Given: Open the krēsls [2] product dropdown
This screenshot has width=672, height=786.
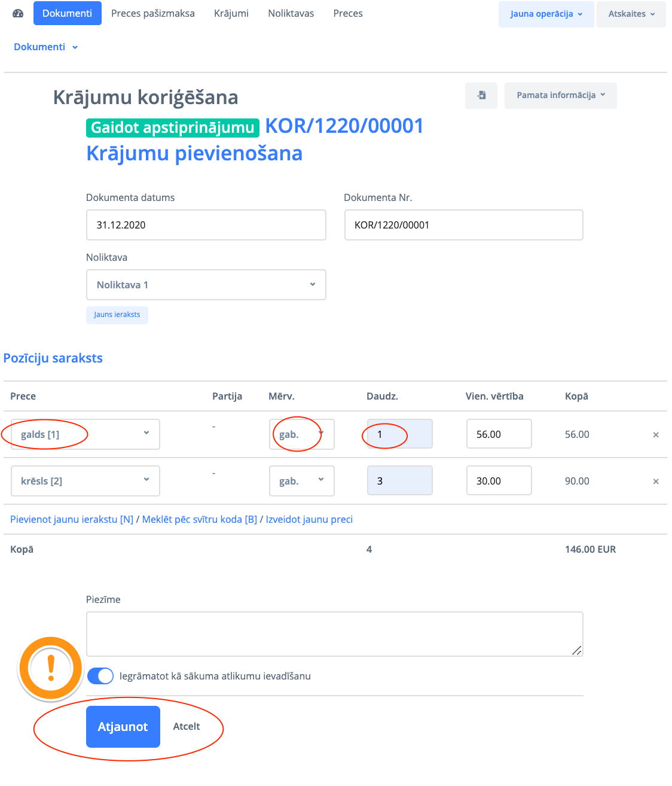Looking at the screenshot, I should [85, 481].
